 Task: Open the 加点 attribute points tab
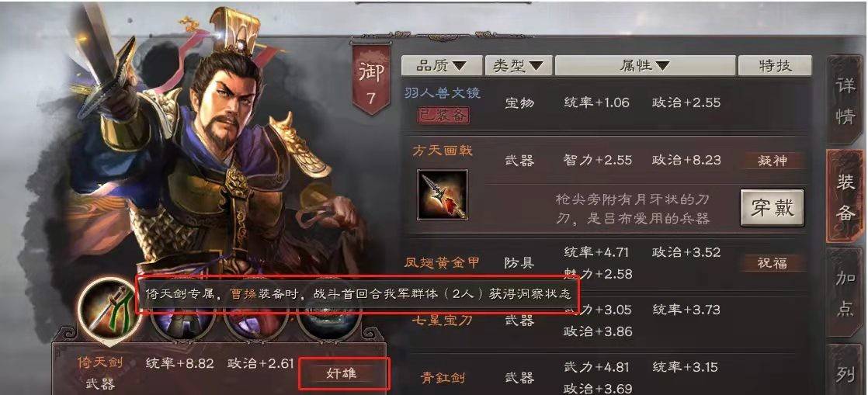(x=845, y=293)
